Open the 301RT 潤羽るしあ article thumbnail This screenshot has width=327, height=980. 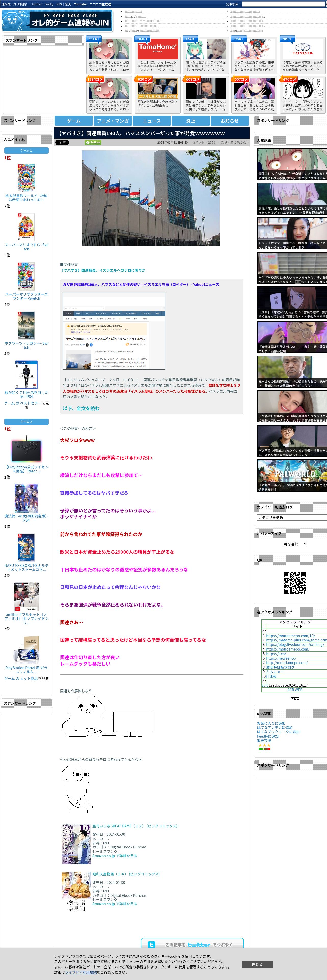click(109, 49)
